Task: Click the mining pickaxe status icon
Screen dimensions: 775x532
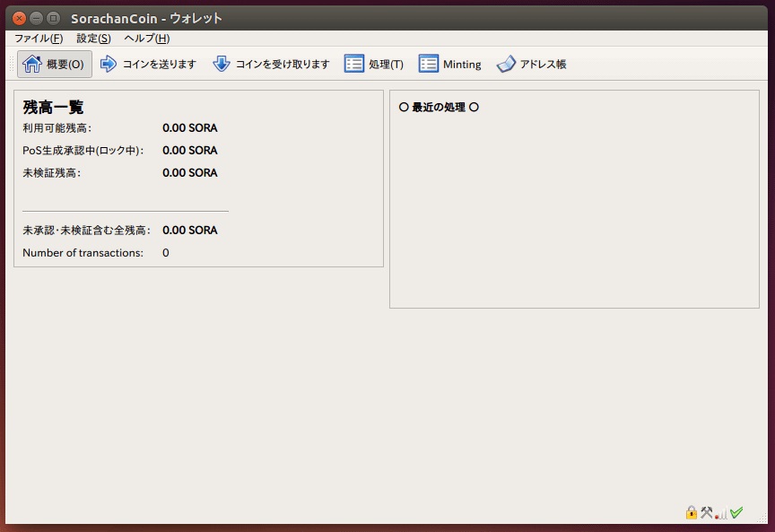Action: pyautogui.click(x=706, y=513)
